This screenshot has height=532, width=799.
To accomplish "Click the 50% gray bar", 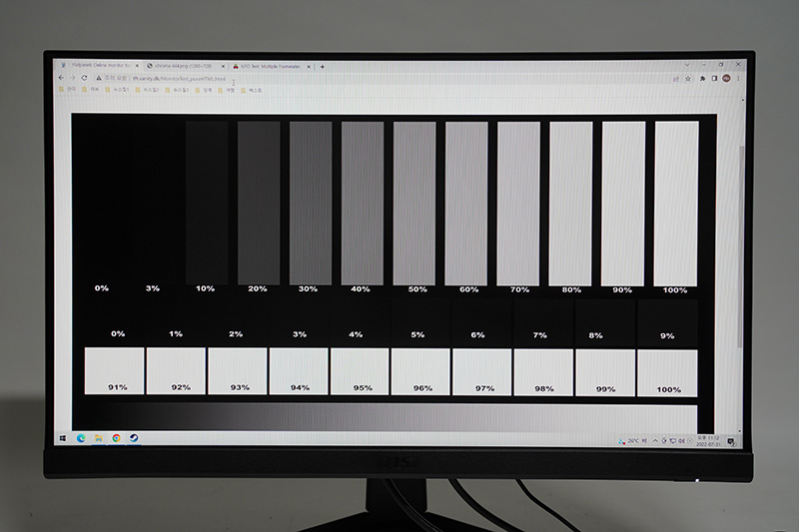I will click(414, 204).
